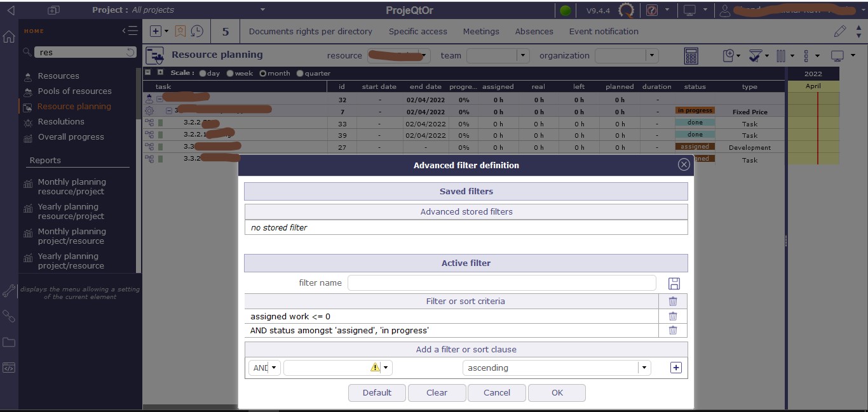Select Overall progress in the sidebar menu
This screenshot has height=412, width=868.
point(71,137)
